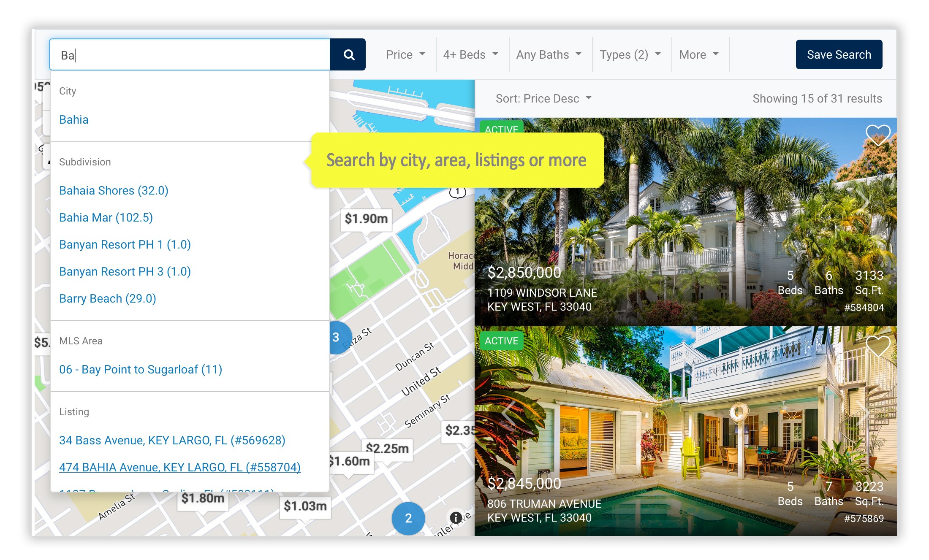This screenshot has width=929, height=560.
Task: Click the Save Search button
Action: (x=839, y=54)
